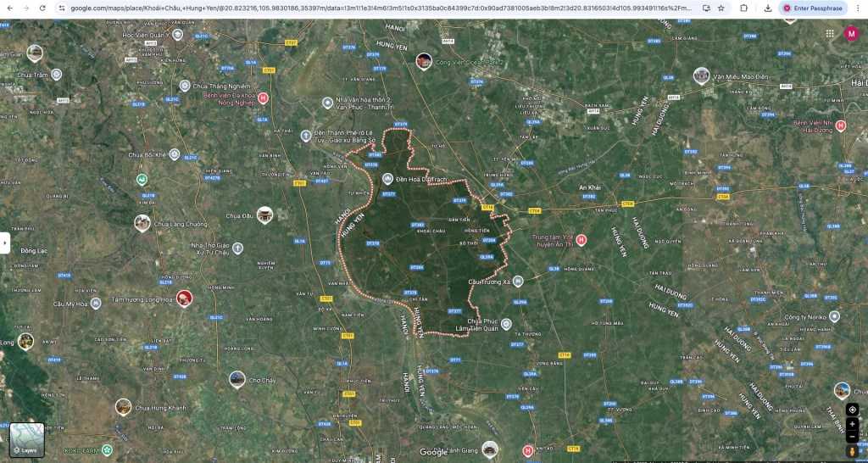Zoom in on the map
Viewport: 868px width, 463px height.
(852, 424)
